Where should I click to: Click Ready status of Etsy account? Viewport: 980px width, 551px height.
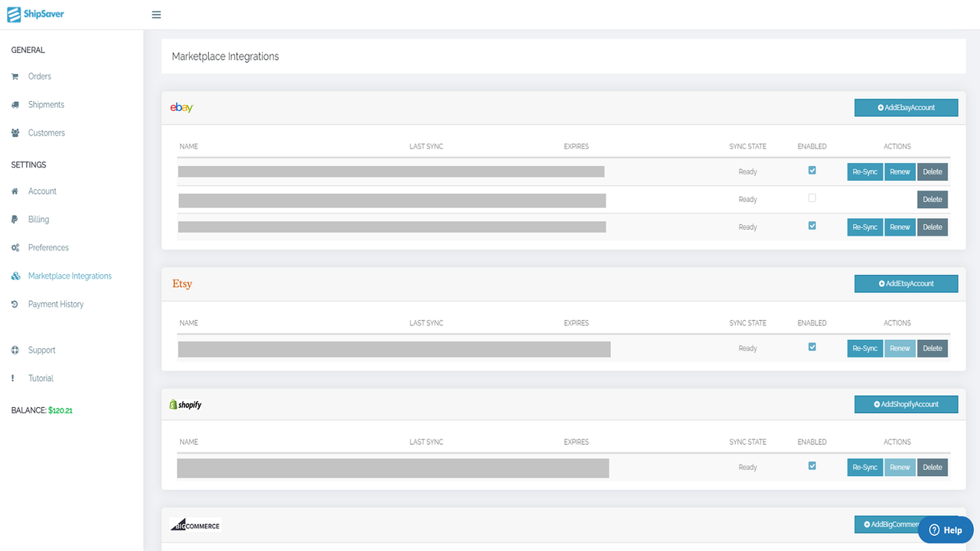[748, 349]
